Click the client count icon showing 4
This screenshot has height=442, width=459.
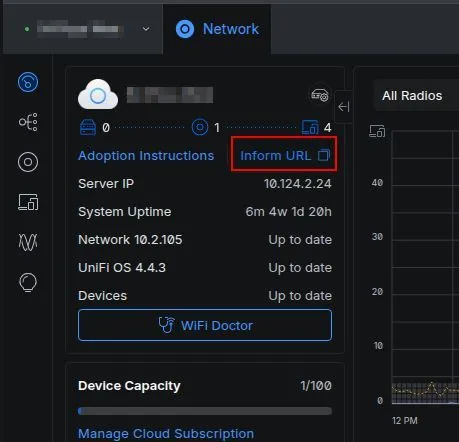[310, 127]
